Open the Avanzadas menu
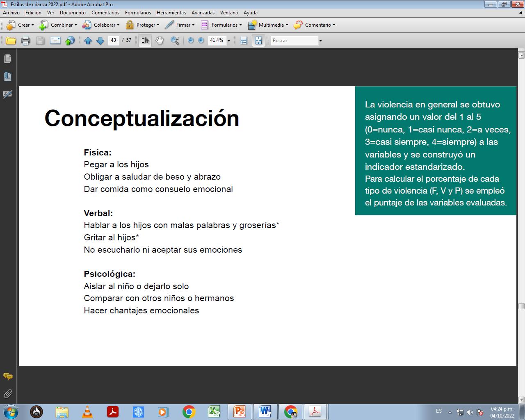The height and width of the screenshot is (420, 525). click(203, 13)
